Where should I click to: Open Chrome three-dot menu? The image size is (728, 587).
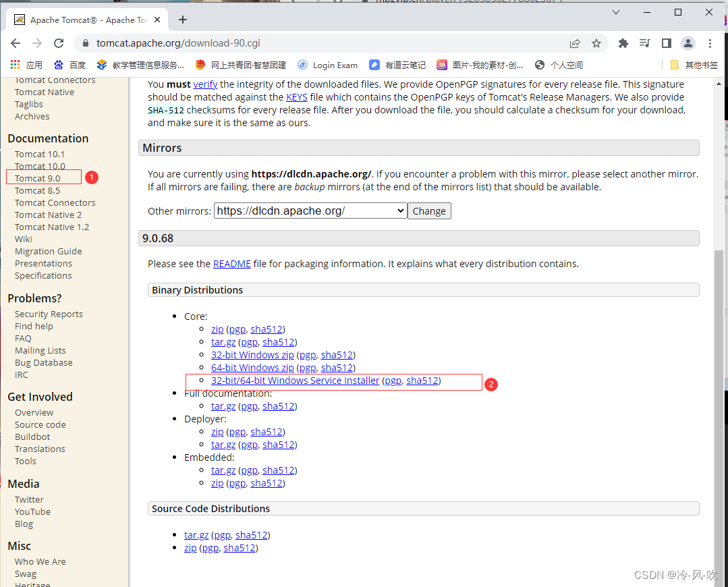coord(710,43)
